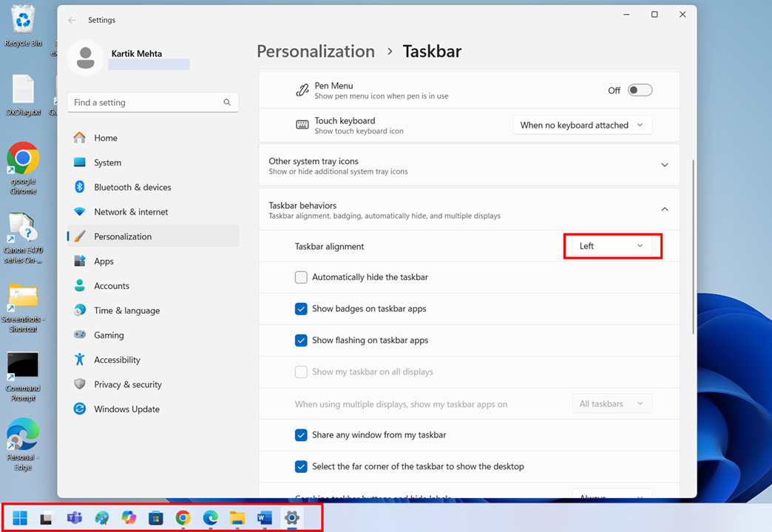
Task: Open the Windows Start button
Action: point(20,518)
